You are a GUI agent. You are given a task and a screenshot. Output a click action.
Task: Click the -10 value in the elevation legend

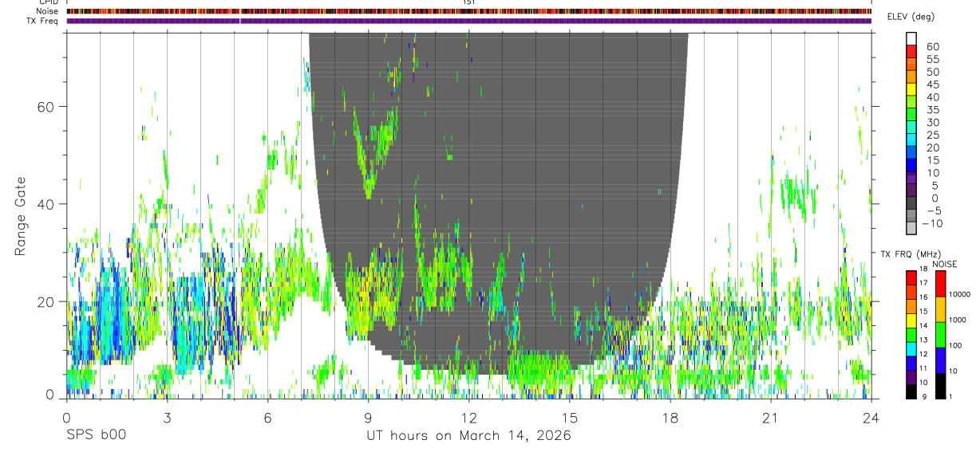(931, 223)
